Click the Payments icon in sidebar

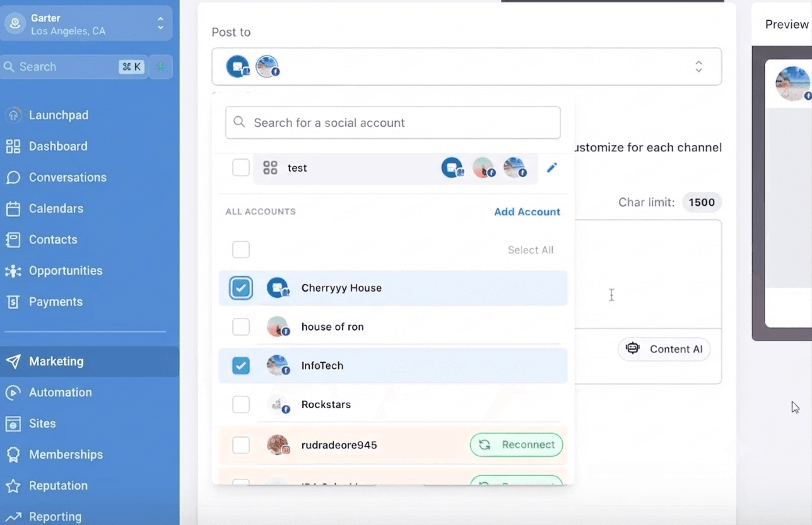point(13,302)
